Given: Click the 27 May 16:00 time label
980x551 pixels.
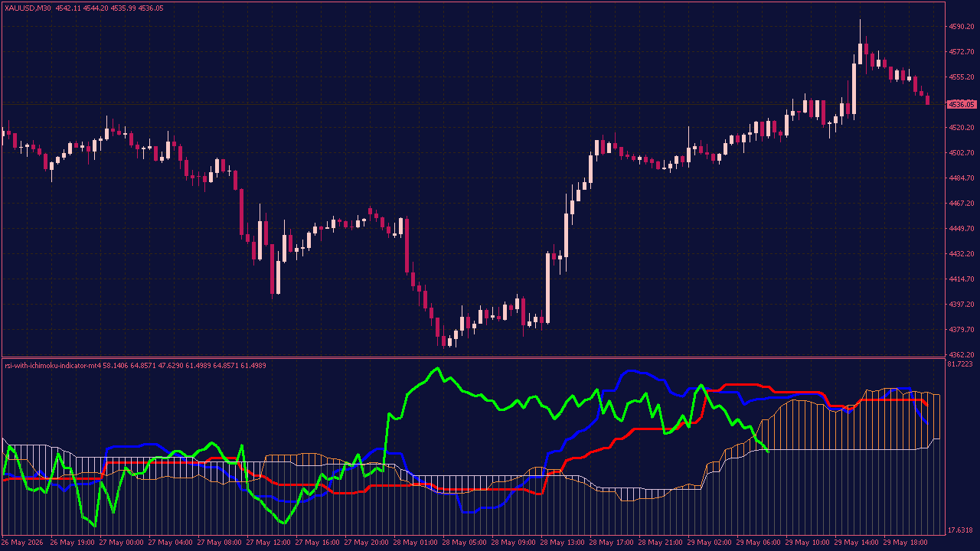Looking at the screenshot, I should pyautogui.click(x=318, y=543).
